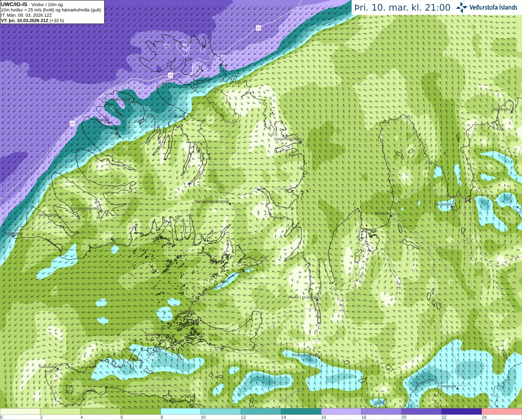This screenshot has width=522, height=420.
Task: Click the 4–6 green legend swatch
Action: (100, 411)
